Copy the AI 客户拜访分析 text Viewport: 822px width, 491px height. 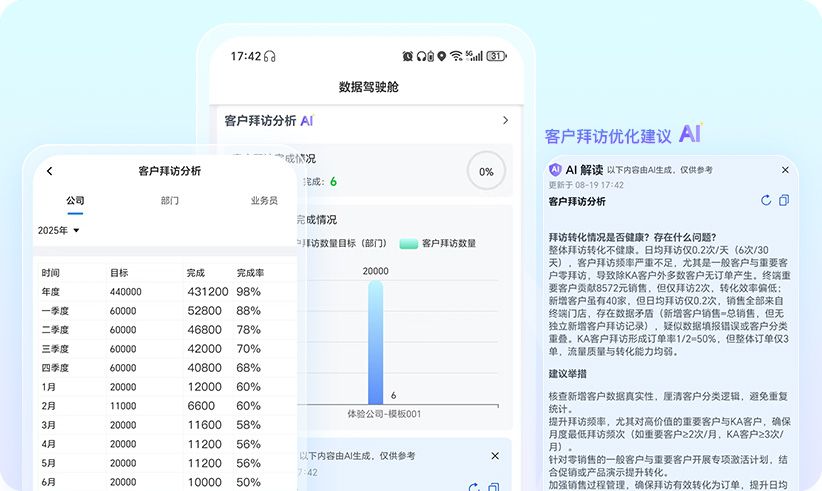(784, 200)
